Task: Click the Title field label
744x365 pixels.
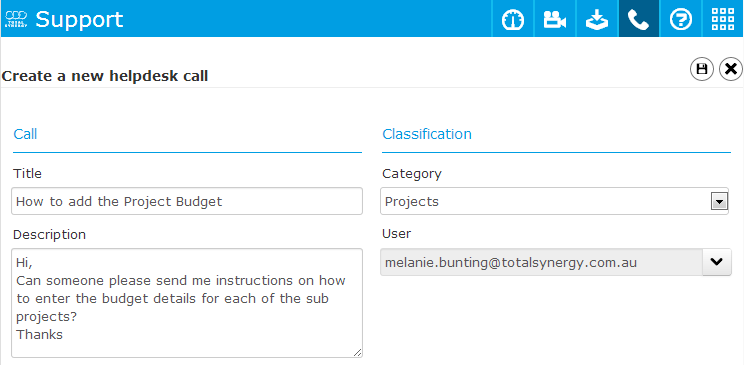Action: point(28,174)
